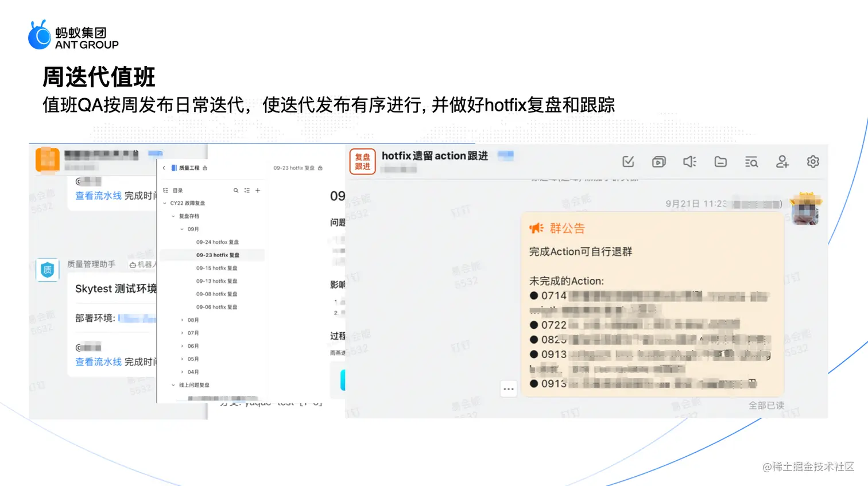Click the plus icon to add a document
Image resolution: width=868 pixels, height=486 pixels.
pos(258,190)
